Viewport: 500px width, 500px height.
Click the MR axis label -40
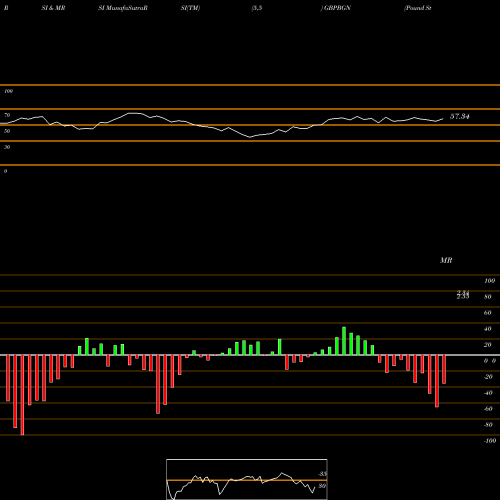488,393
